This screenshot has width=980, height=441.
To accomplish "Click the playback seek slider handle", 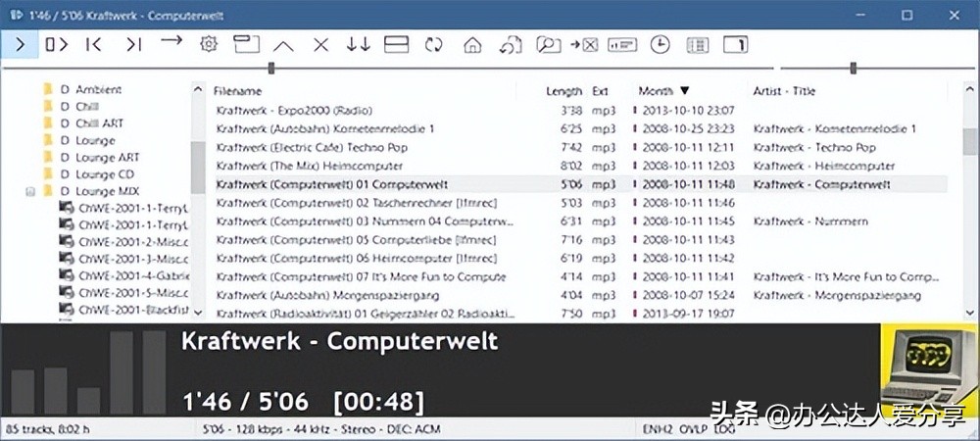I will [x=271, y=68].
